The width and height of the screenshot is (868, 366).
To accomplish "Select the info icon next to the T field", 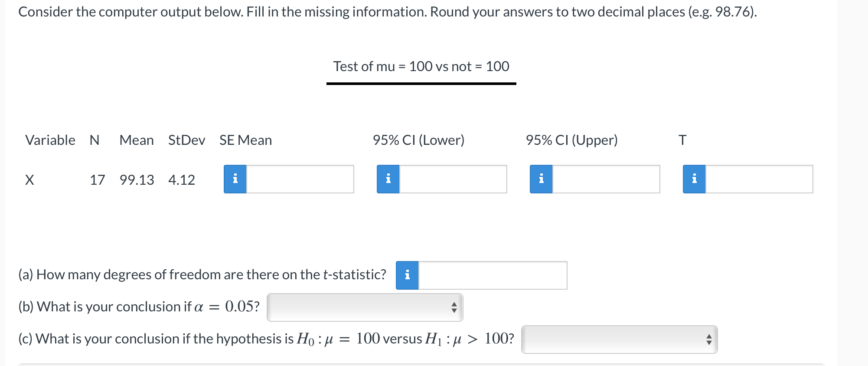I will 695,179.
